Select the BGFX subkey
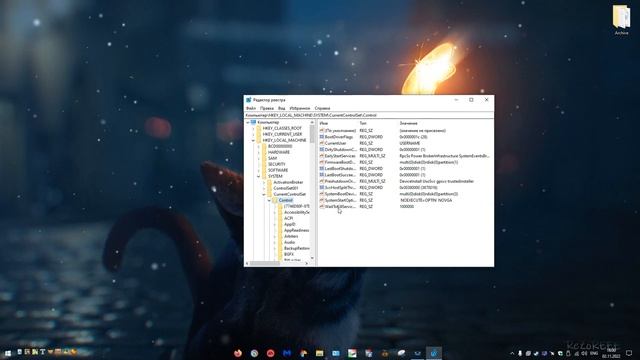 pyautogui.click(x=289, y=254)
